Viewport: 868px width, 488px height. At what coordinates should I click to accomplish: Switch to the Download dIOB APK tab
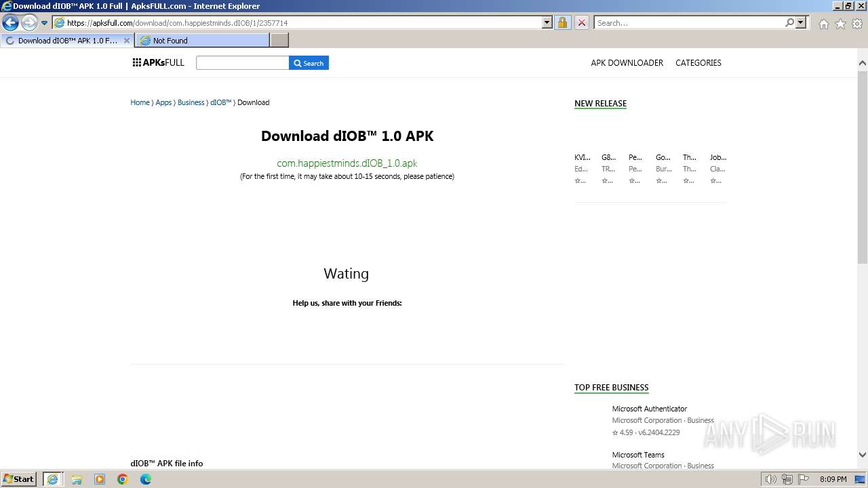(x=66, y=41)
